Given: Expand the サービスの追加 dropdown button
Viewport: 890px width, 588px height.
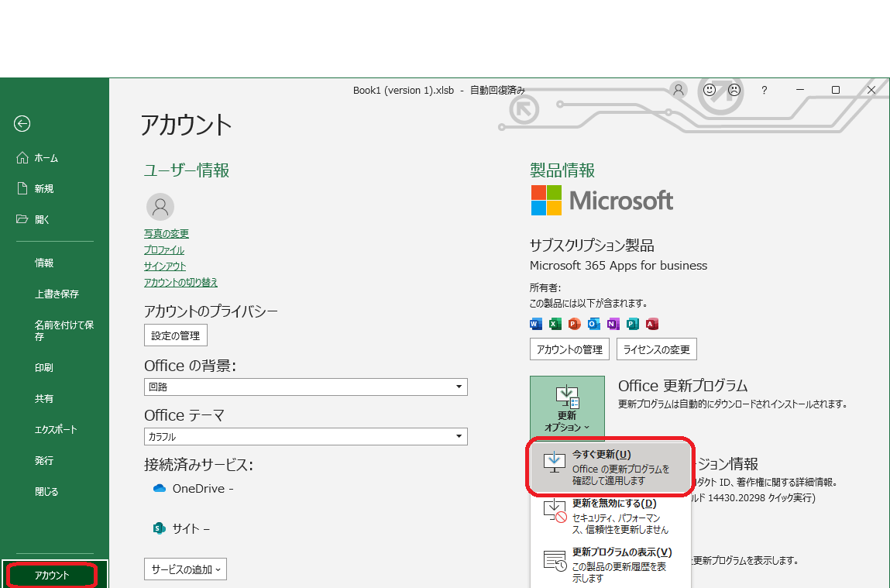Looking at the screenshot, I should point(185,569).
